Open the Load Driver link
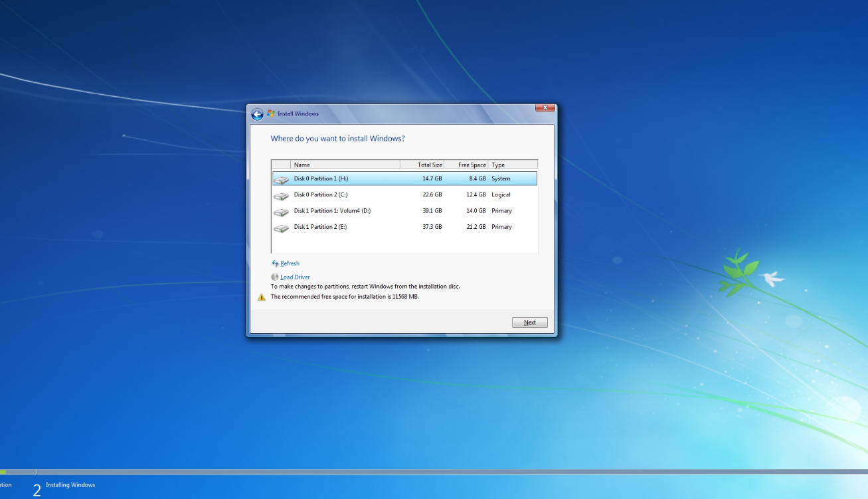The width and height of the screenshot is (868, 499). 295,277
